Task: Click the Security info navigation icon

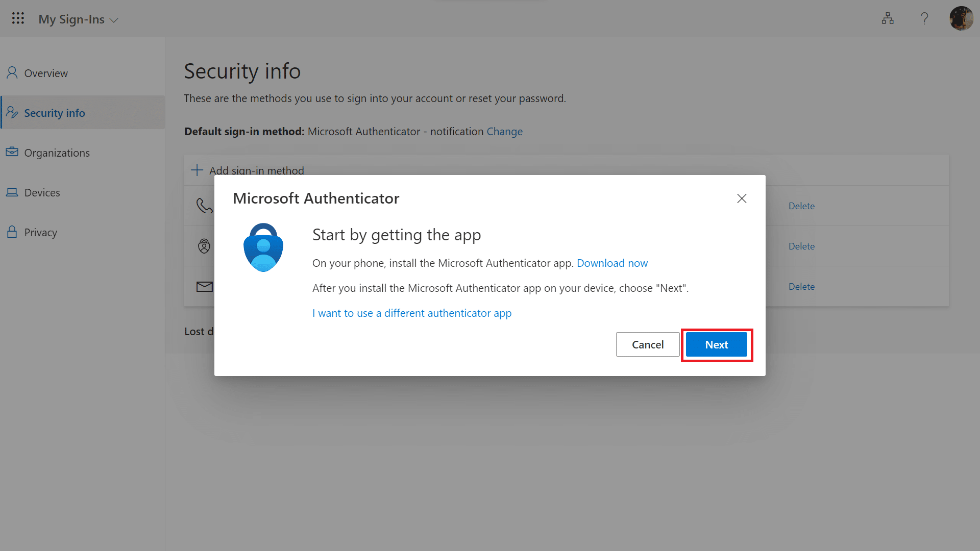Action: pyautogui.click(x=13, y=112)
